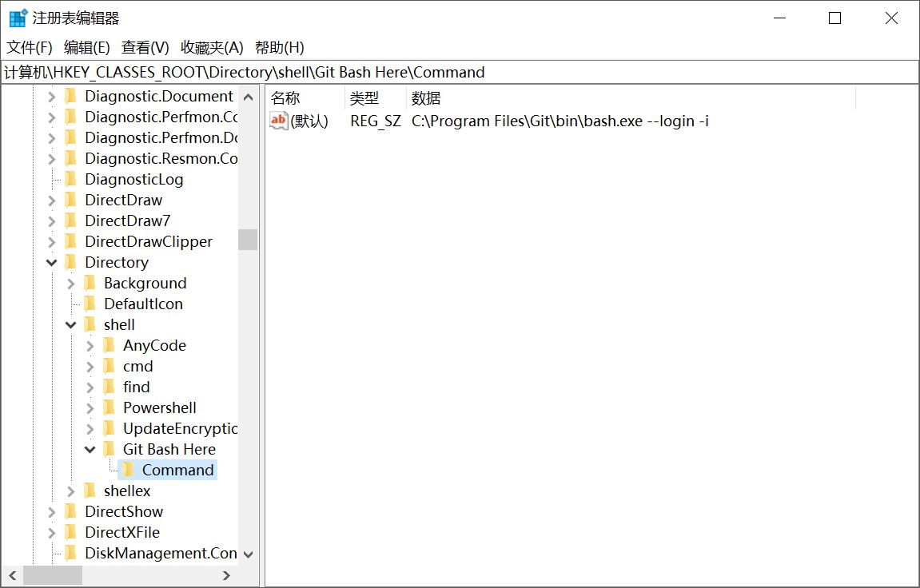Screen dimensions: 920x588
Task: Click folder icon of DirectXFile key
Action: pyautogui.click(x=70, y=532)
